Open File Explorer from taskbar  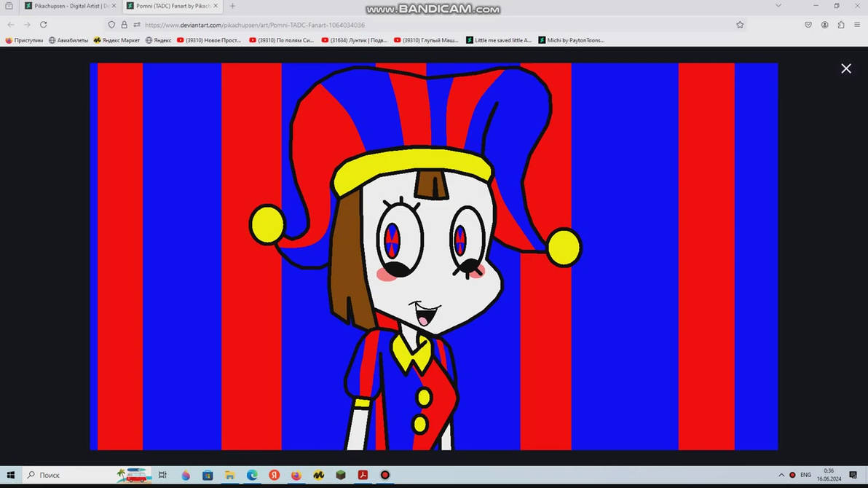pyautogui.click(x=229, y=475)
